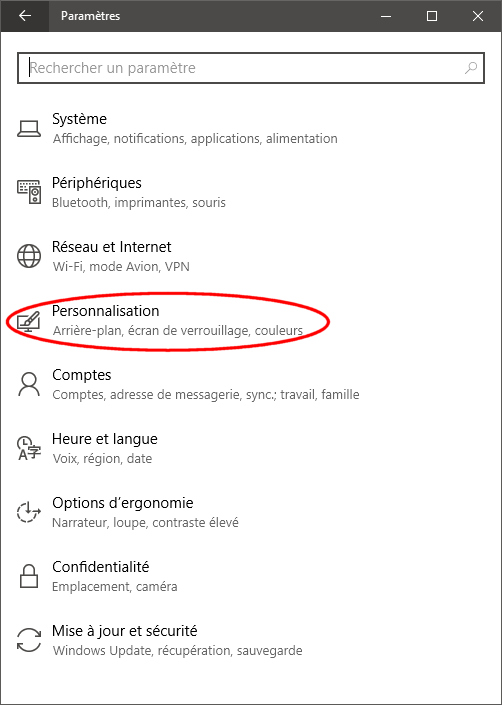Screen dimensions: 502x705
Task: Click the circular arrows update icon
Action: tap(29, 640)
